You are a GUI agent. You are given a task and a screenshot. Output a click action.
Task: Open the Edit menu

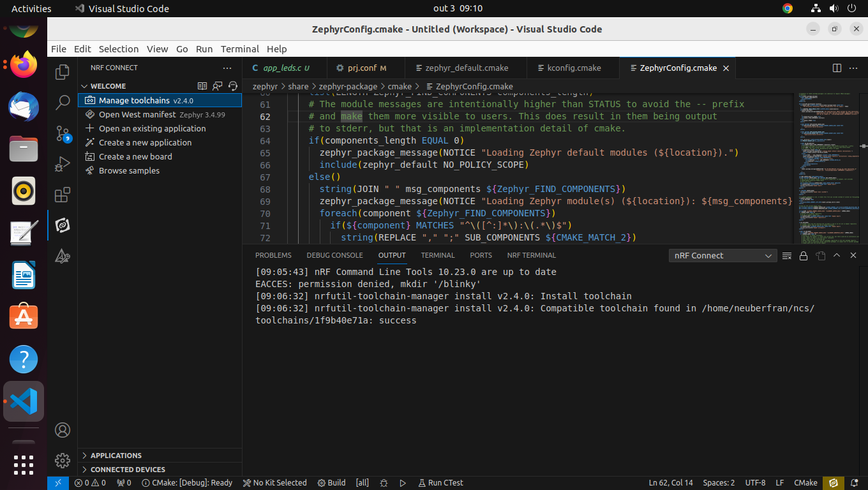click(82, 49)
